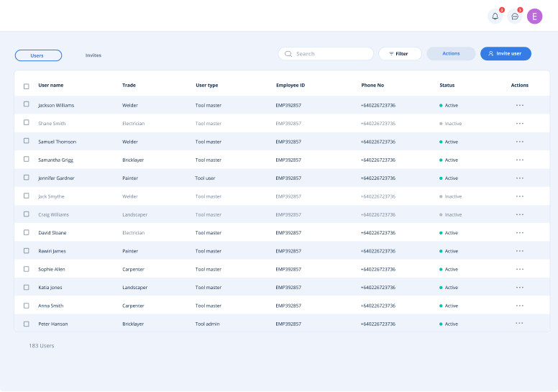This screenshot has height=392, width=558.
Task: Click the purple E profile avatar
Action: pyautogui.click(x=534, y=17)
